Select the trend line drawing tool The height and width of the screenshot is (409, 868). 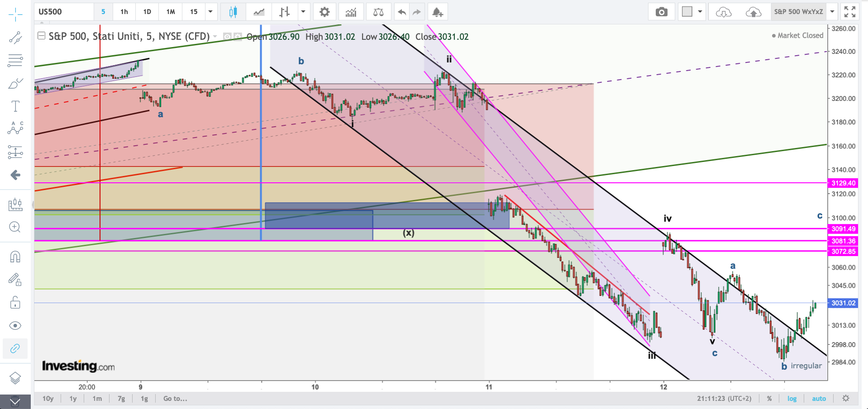click(15, 38)
